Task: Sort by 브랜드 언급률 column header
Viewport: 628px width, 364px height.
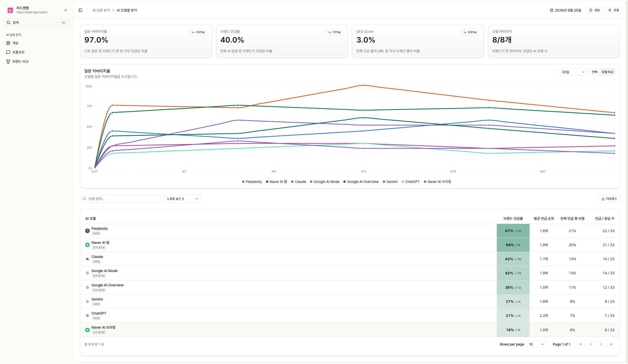Action: click(513, 219)
